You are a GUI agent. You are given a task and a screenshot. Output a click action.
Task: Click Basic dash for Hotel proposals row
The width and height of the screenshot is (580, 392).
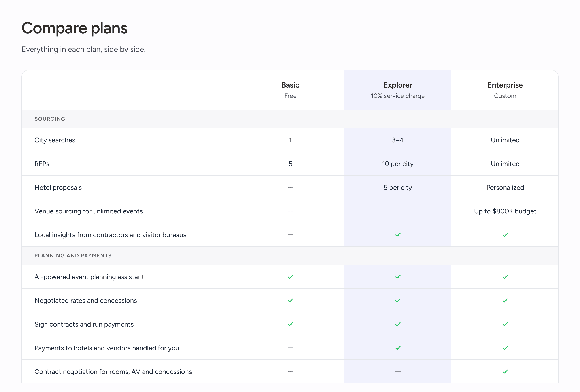(x=290, y=187)
